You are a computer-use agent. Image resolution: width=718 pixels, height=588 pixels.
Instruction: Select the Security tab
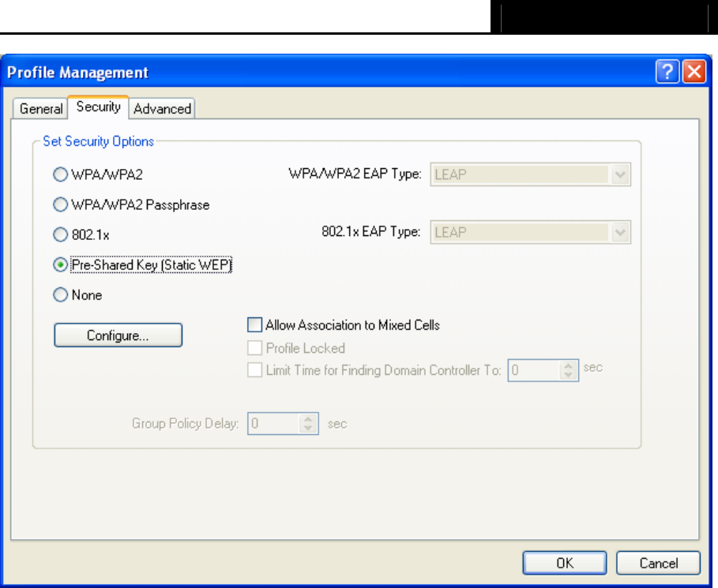[x=98, y=107]
